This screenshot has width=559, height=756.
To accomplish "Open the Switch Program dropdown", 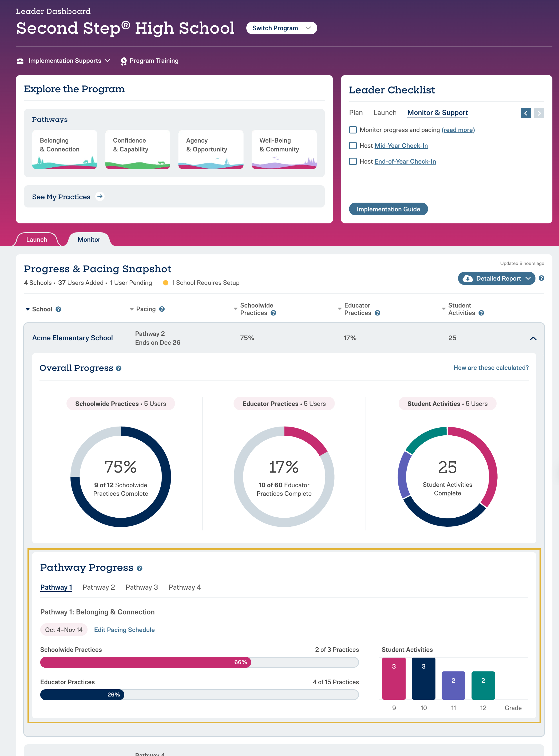I will (281, 28).
